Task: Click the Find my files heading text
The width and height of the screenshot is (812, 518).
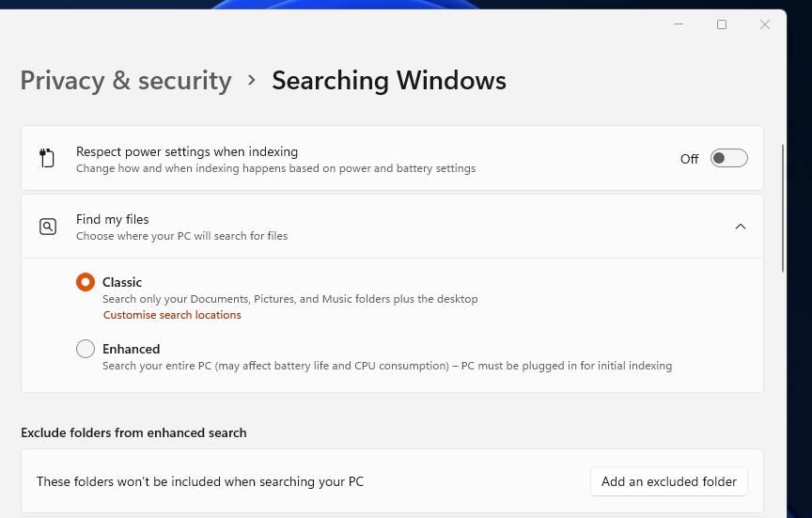Action: pyautogui.click(x=113, y=219)
